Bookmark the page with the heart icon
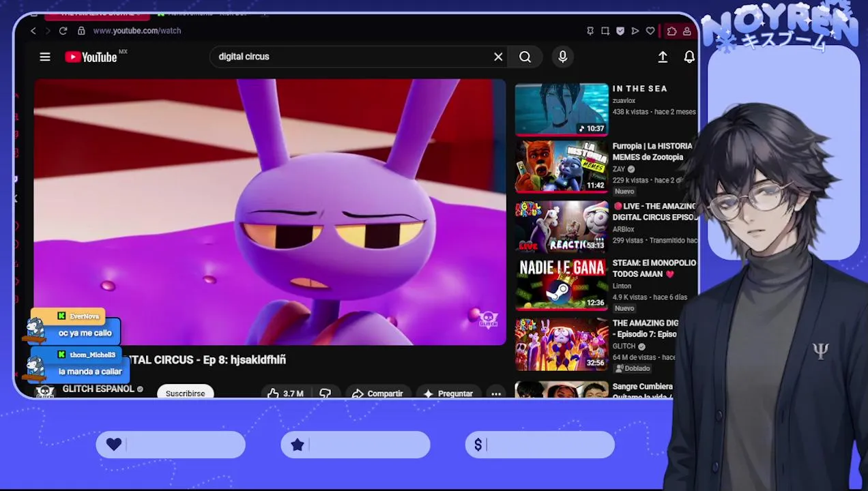This screenshot has width=868, height=491. click(650, 31)
